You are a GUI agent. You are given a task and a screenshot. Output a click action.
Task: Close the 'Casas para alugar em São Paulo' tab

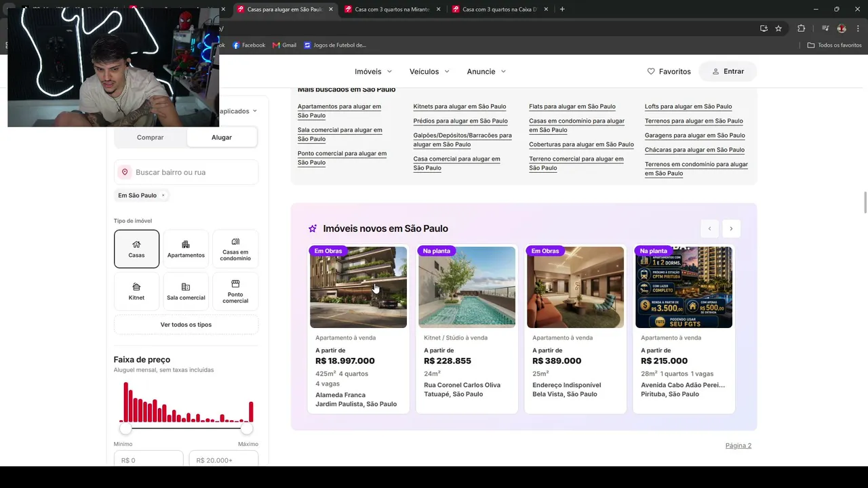331,9
